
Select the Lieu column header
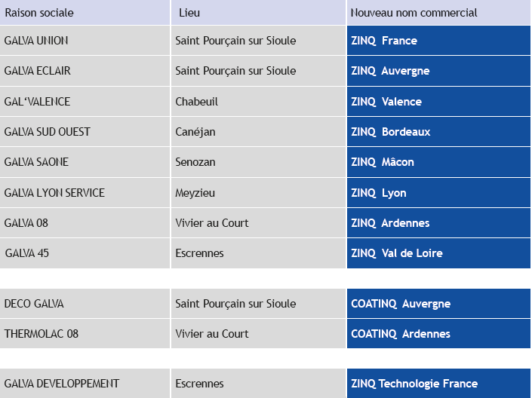[x=258, y=13]
